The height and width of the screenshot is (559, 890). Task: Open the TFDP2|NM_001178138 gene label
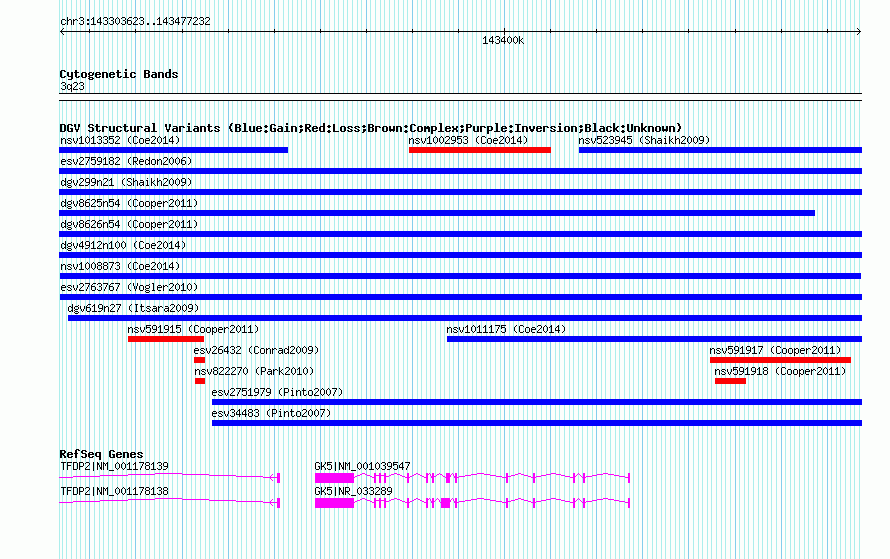tap(115, 491)
